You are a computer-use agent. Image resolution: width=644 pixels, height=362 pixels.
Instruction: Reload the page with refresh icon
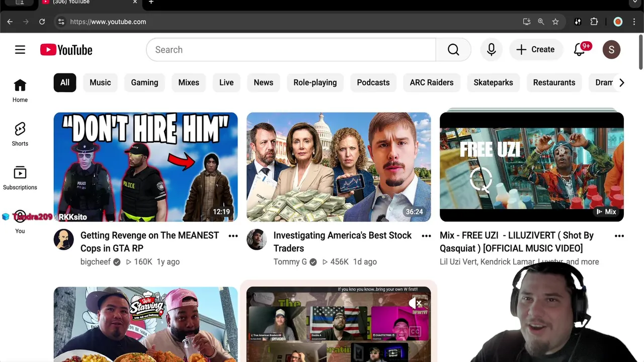(42, 22)
